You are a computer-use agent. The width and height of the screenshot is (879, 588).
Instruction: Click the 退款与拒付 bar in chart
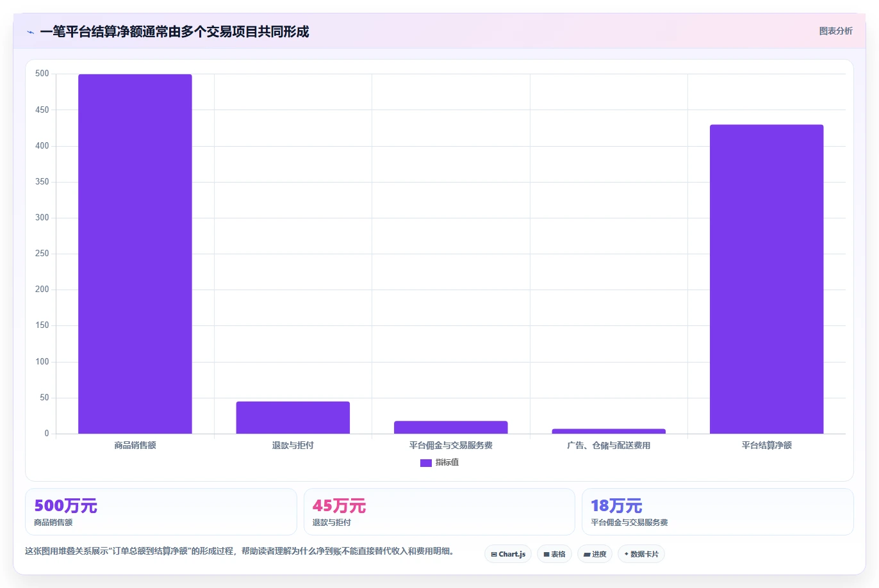pos(293,418)
